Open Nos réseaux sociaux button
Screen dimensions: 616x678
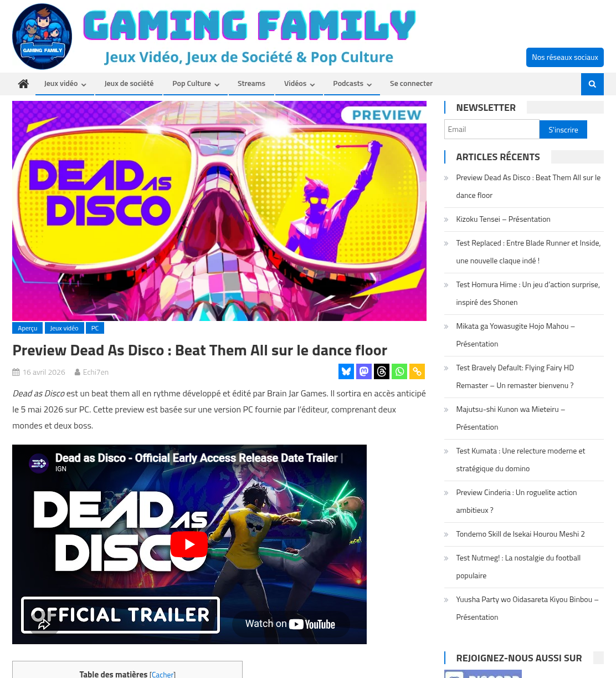pyautogui.click(x=565, y=57)
